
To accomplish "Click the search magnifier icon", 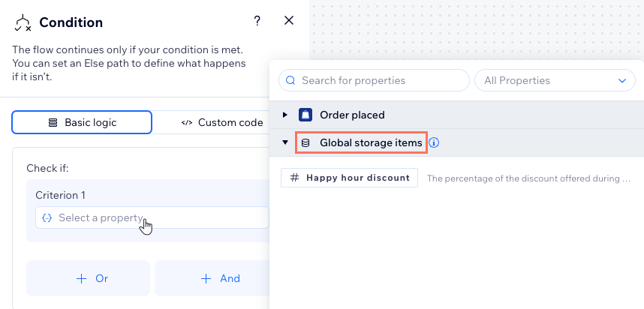I will pos(290,80).
